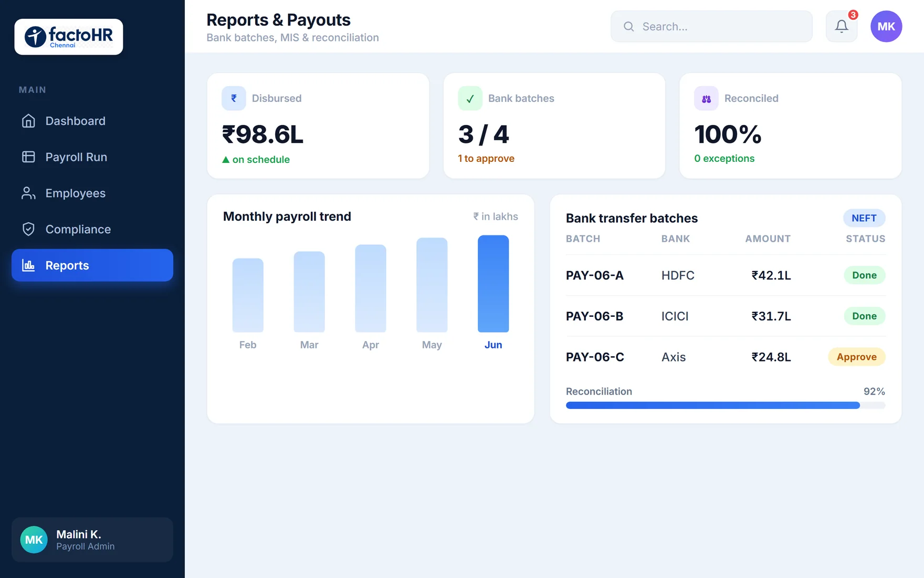Open the Dashboard menu item
The height and width of the screenshot is (578, 924).
pyautogui.click(x=92, y=121)
